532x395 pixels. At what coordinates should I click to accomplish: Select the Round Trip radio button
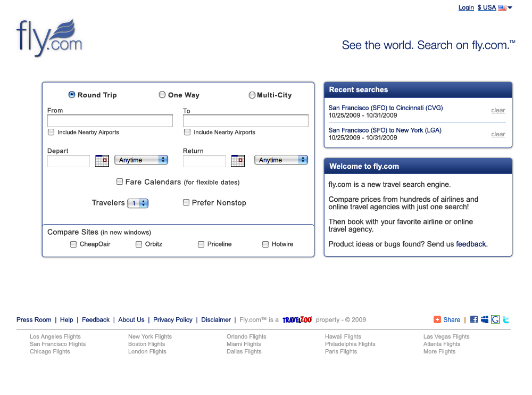pyautogui.click(x=72, y=95)
